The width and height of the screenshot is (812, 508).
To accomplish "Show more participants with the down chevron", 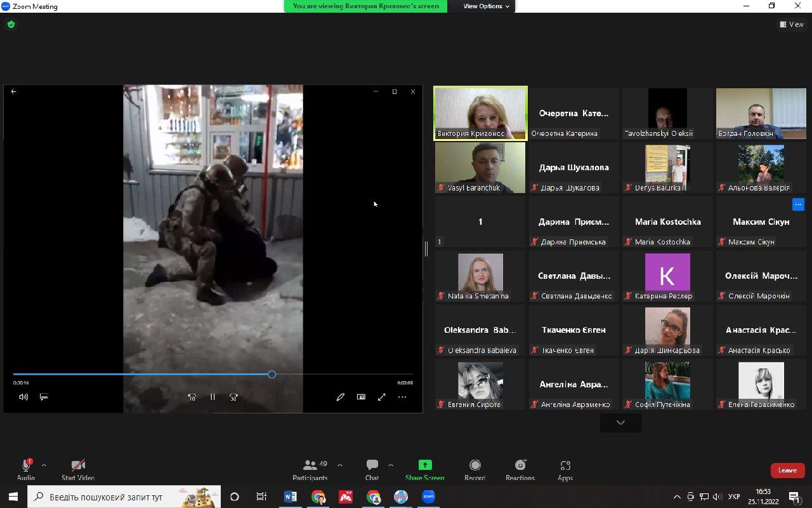I will pos(620,422).
